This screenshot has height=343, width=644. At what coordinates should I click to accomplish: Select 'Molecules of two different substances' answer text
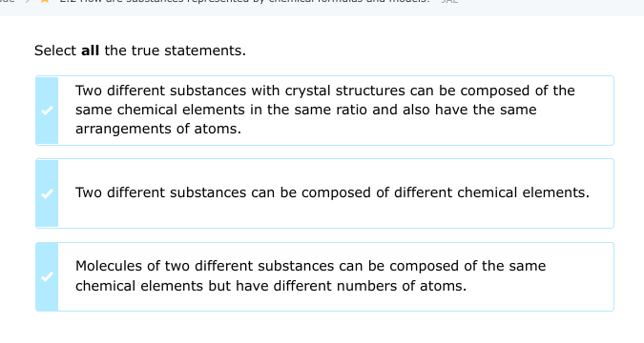pos(310,275)
